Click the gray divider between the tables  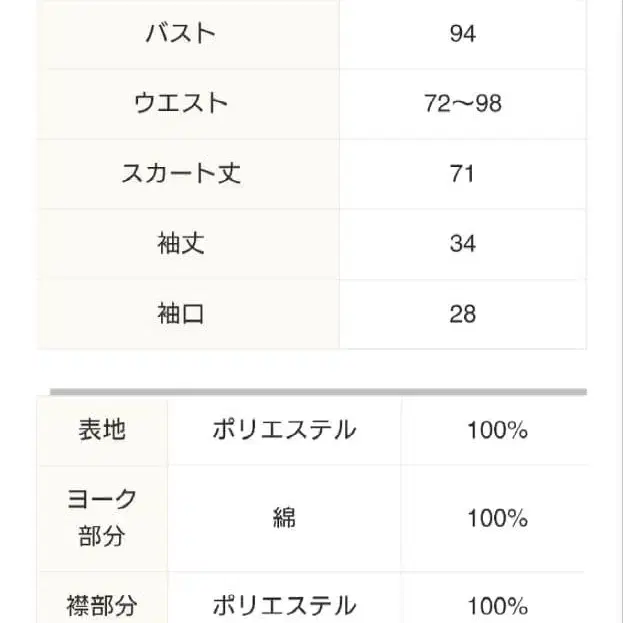point(318,392)
